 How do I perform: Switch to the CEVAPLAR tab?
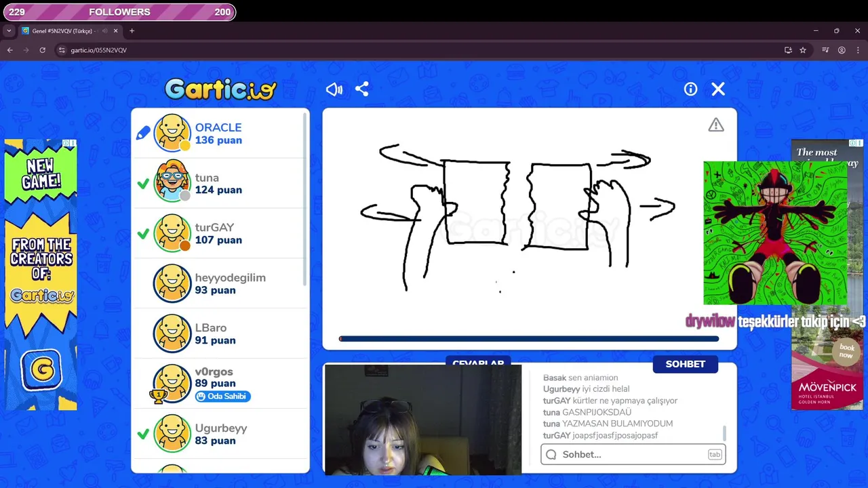(478, 363)
